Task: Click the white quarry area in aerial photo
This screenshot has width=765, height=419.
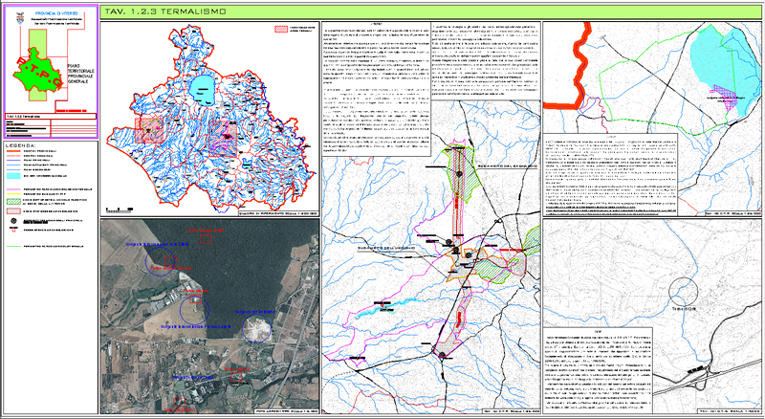Action: pos(256,327)
